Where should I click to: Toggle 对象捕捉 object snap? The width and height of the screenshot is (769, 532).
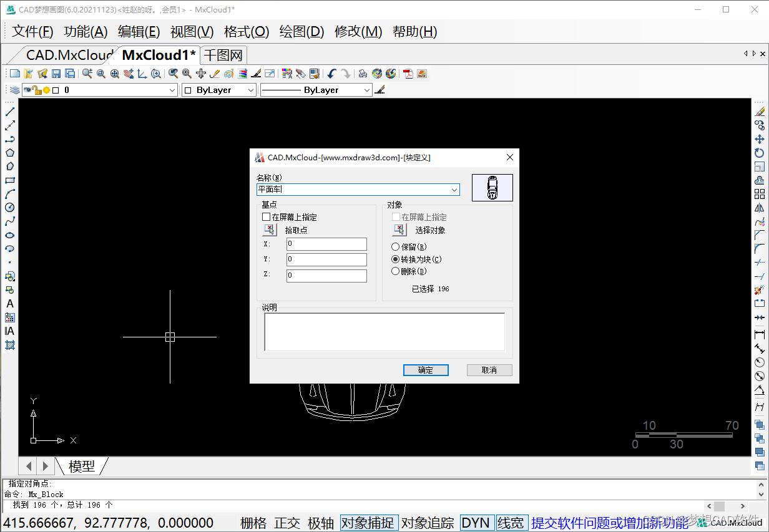coord(369,523)
